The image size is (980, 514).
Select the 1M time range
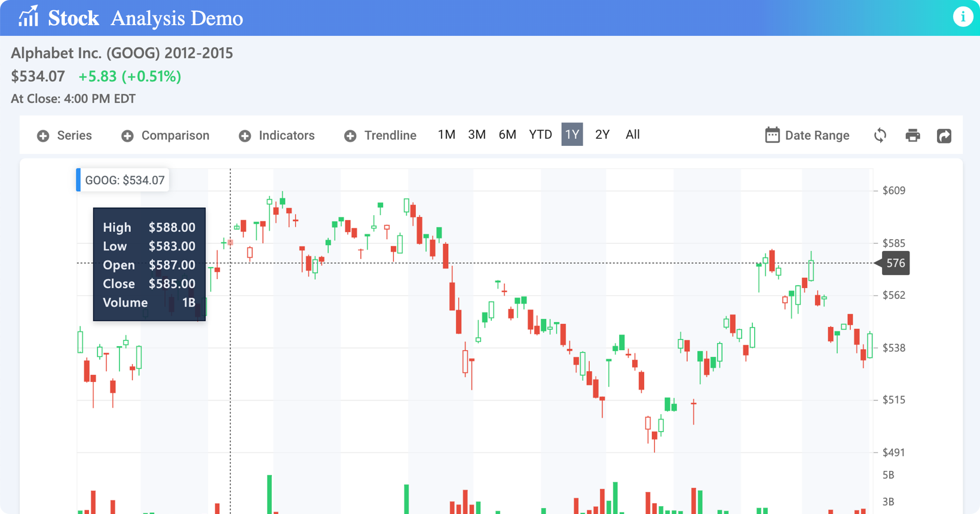pyautogui.click(x=446, y=134)
